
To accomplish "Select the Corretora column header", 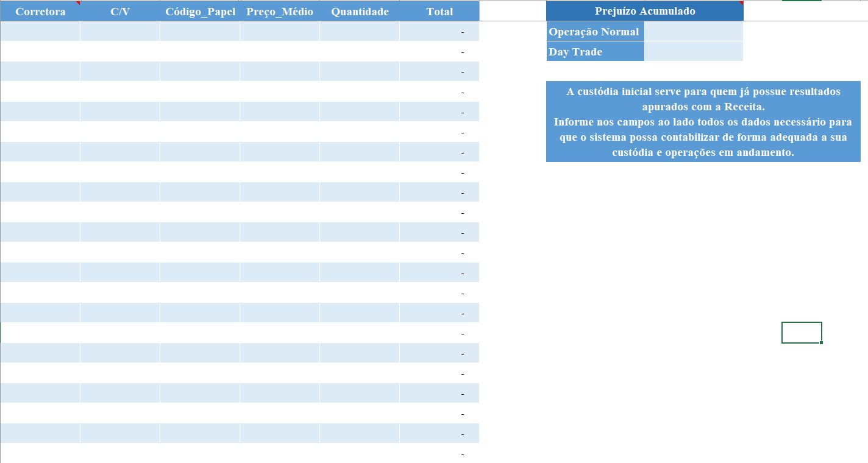I will click(40, 12).
